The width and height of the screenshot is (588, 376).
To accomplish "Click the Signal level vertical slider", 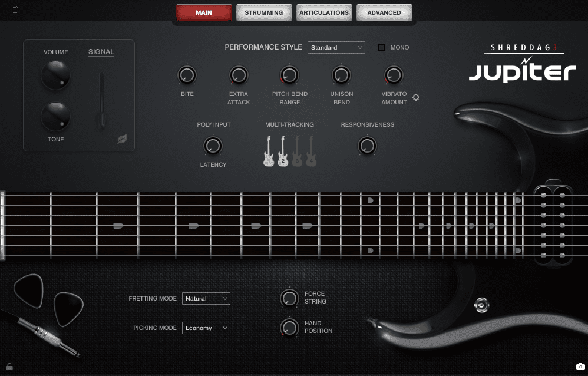I will [102, 100].
